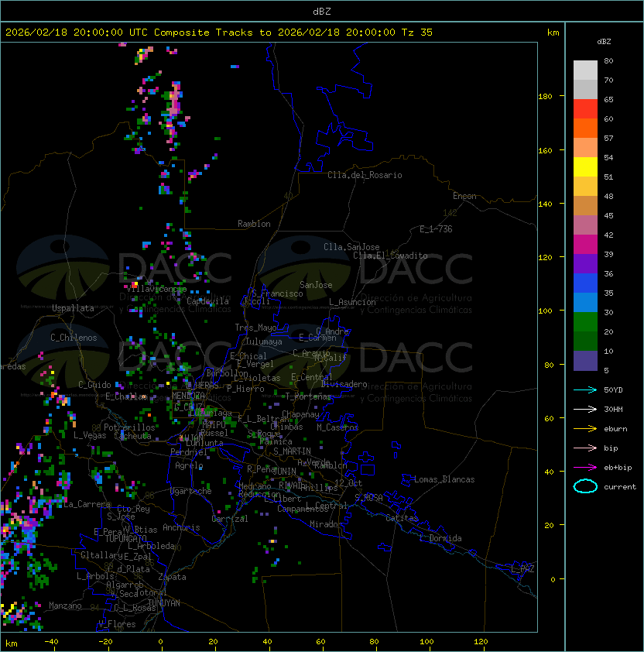Viewport: 644px width, 652px height.
Task: Click the 'L_PAZ' label at the east
Action: [522, 569]
